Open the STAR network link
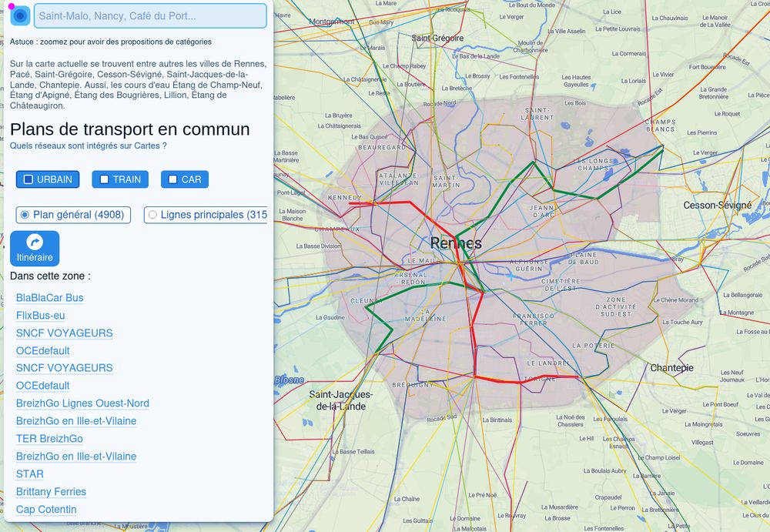 (29, 474)
